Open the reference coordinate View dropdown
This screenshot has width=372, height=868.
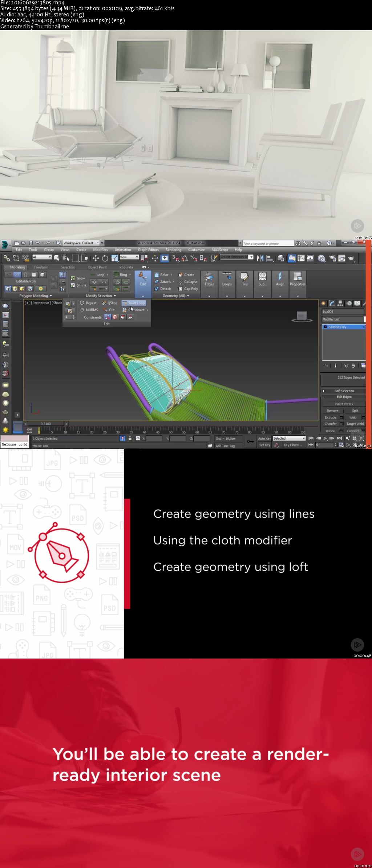tap(129, 257)
